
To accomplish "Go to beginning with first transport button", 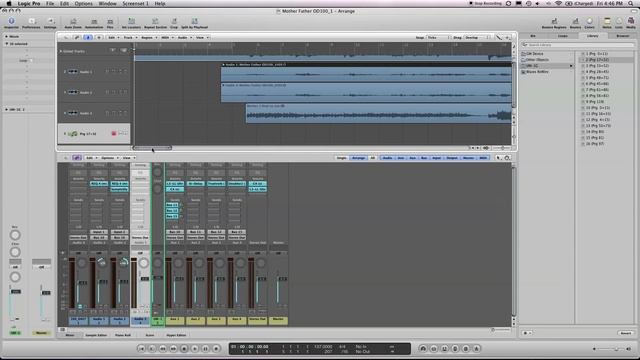I will [x=141, y=349].
